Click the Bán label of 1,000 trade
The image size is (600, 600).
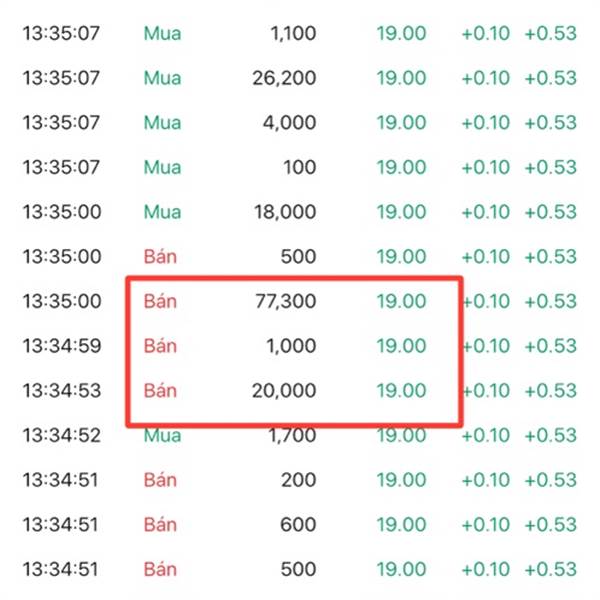point(160,346)
